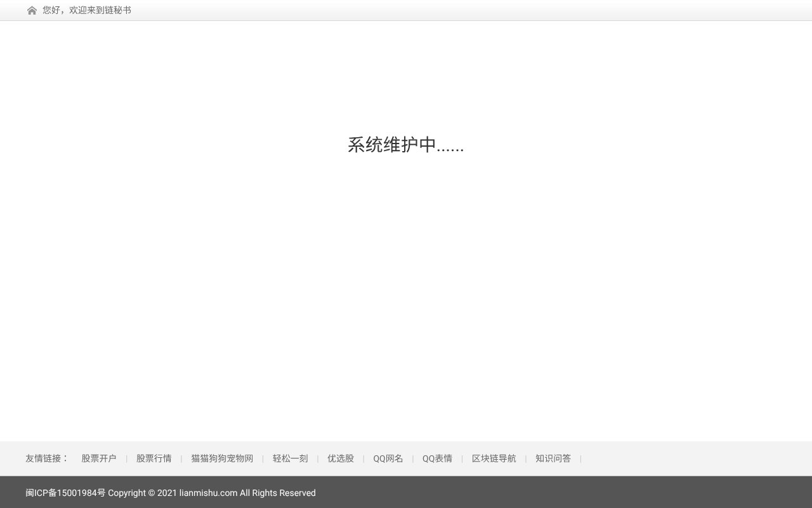Click the separator after 股票开户 link
Screen dimensions: 812x508
126,458
